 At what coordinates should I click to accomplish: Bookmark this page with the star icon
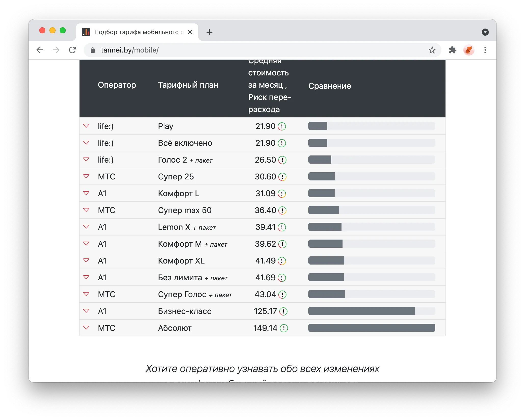pos(432,50)
